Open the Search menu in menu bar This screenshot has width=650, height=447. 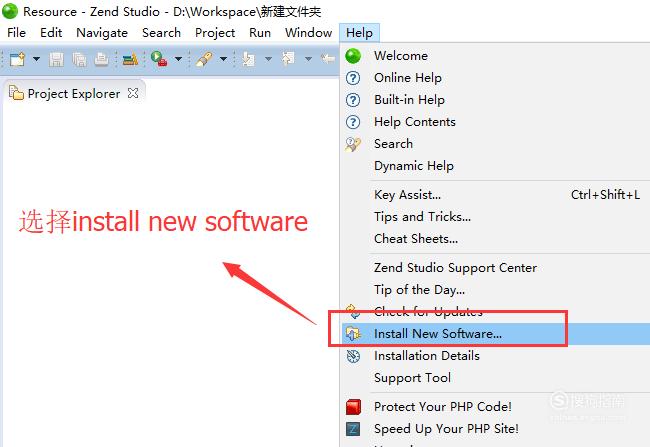(x=161, y=33)
